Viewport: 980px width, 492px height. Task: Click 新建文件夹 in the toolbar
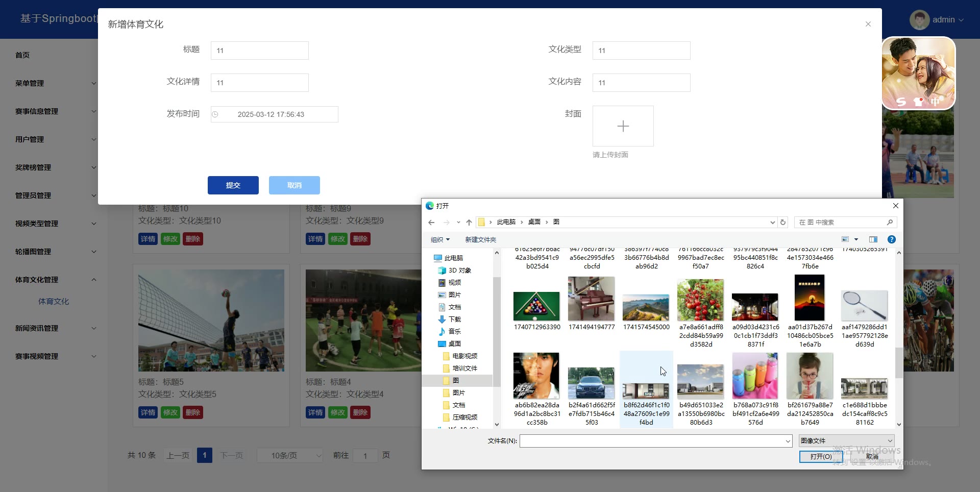click(x=480, y=240)
